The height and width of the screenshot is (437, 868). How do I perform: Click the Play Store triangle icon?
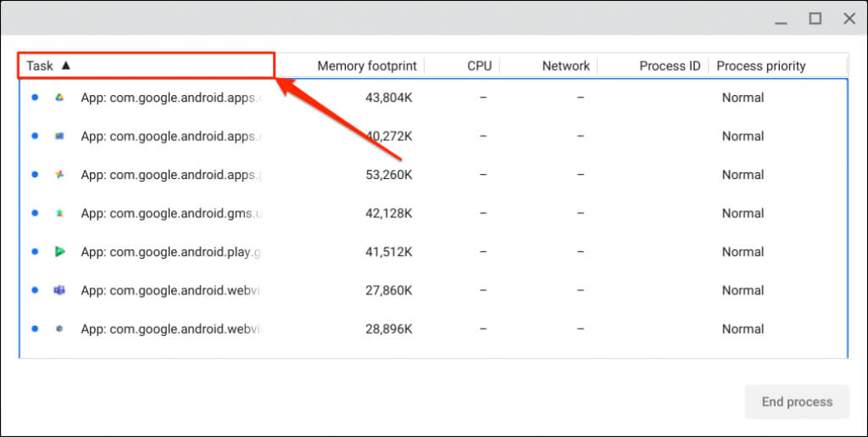pos(59,251)
